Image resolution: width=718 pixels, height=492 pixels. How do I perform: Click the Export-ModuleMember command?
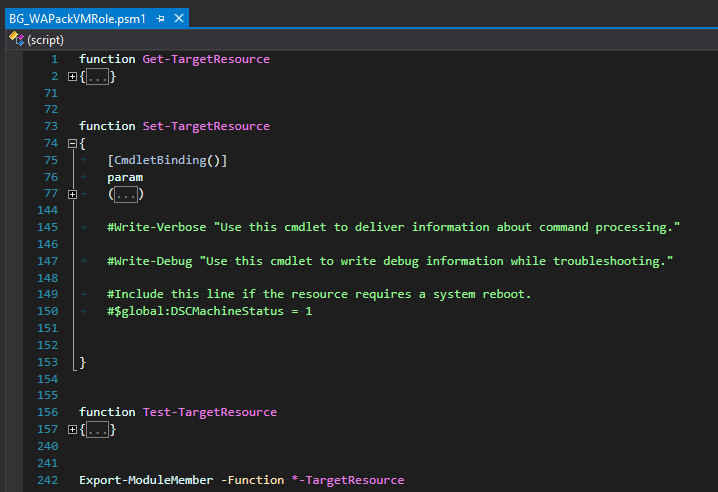tap(146, 480)
